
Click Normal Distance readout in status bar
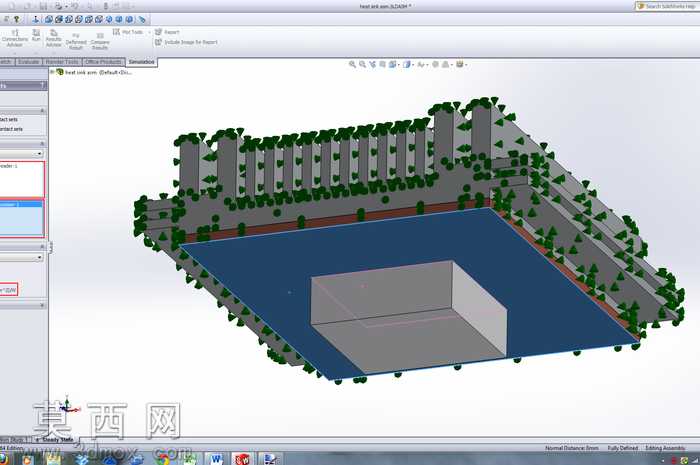coord(571,448)
